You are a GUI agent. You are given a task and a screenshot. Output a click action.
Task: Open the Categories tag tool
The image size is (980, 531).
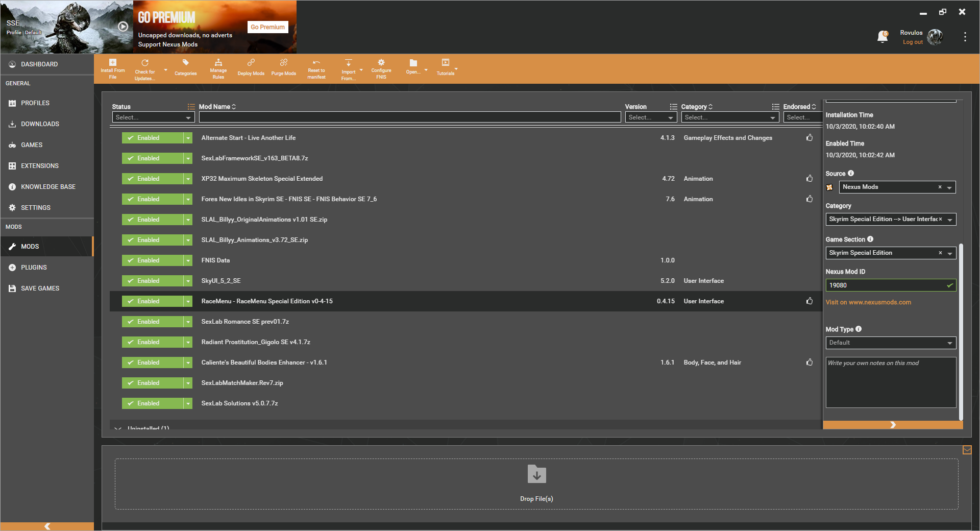pos(186,68)
